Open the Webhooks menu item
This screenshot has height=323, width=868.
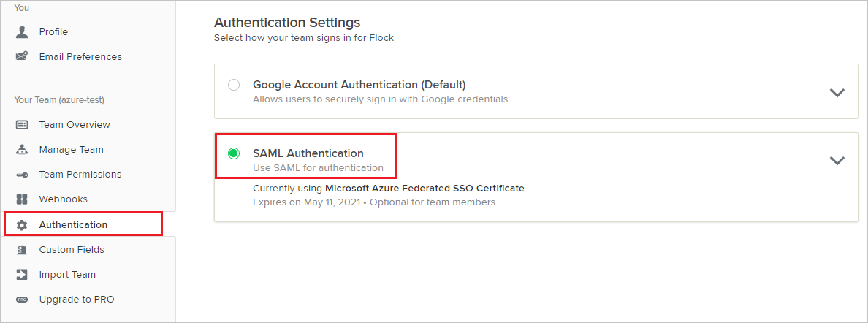(63, 199)
